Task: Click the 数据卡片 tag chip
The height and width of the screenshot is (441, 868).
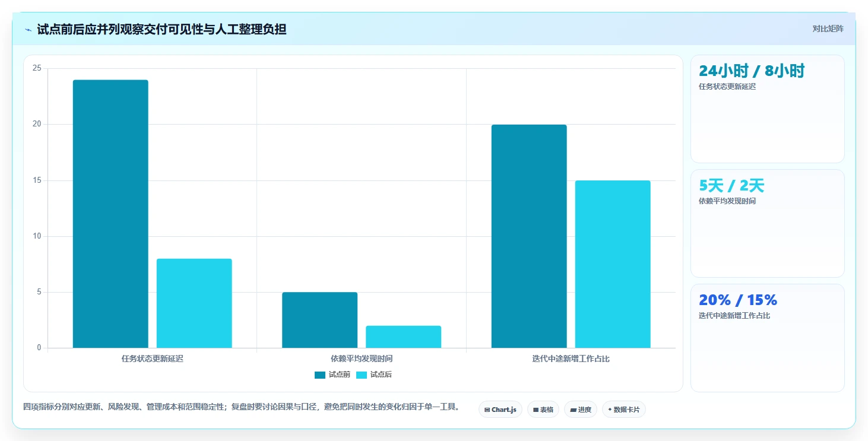Action: [624, 410]
